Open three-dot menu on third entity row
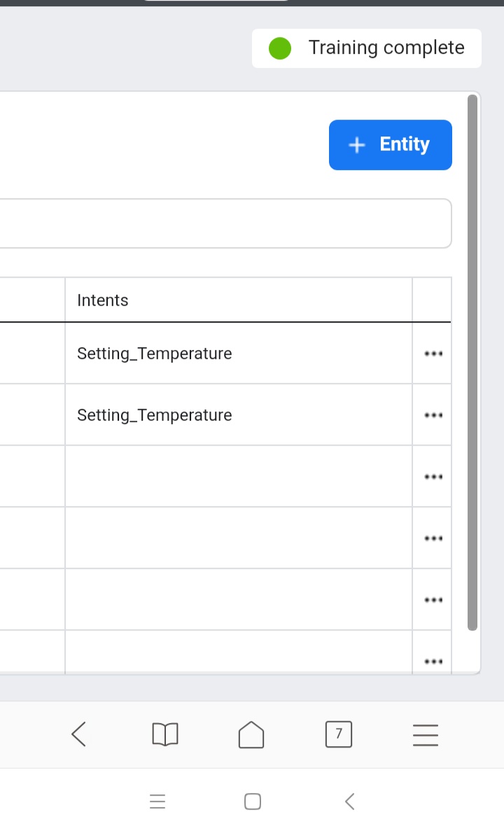 (433, 477)
